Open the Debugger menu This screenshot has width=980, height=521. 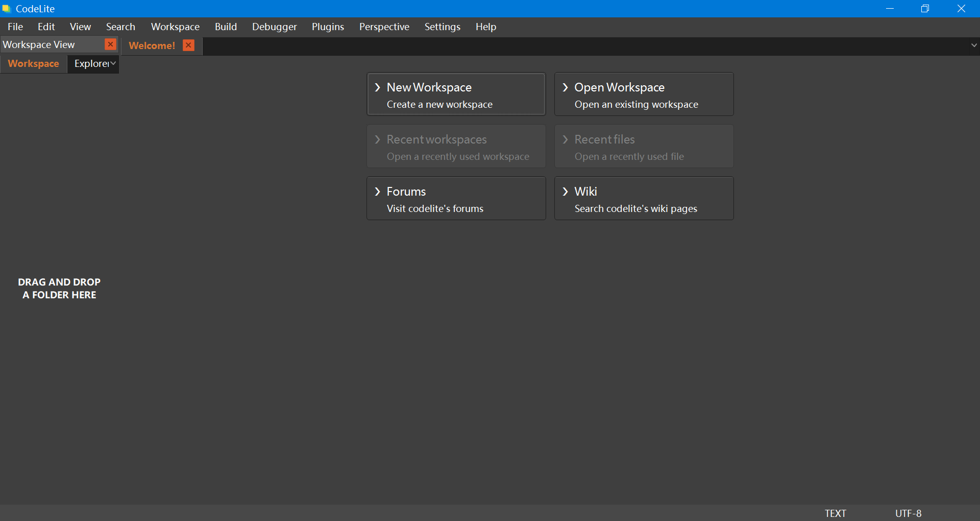pos(274,27)
